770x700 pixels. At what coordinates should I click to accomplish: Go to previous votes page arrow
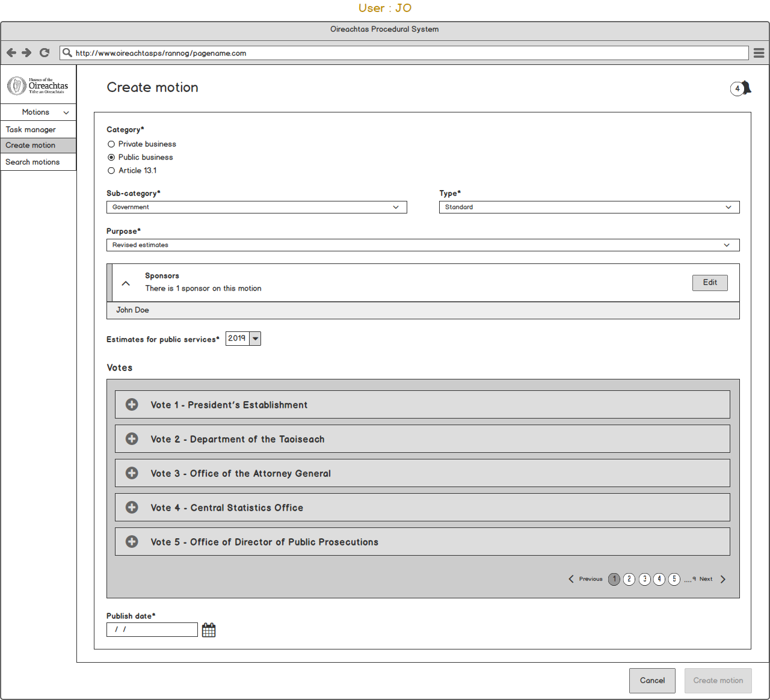pyautogui.click(x=571, y=579)
